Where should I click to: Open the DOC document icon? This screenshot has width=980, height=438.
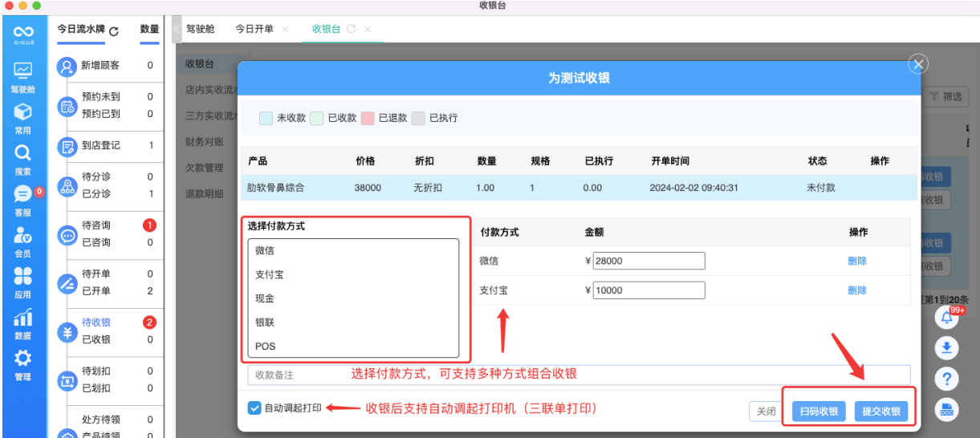947,409
